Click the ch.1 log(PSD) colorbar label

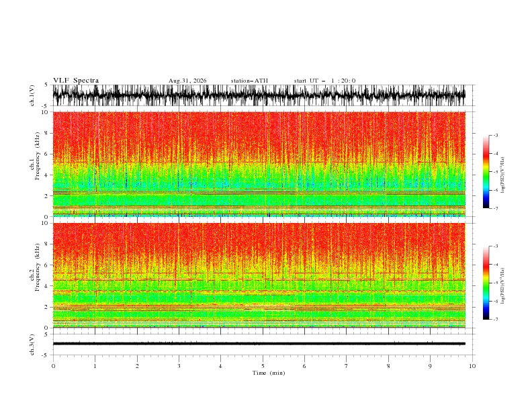[503, 175]
